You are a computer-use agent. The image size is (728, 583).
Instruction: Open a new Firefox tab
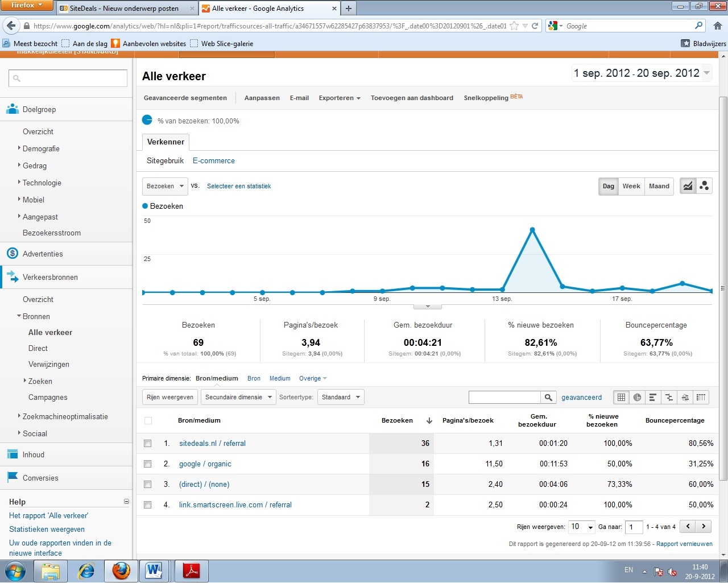coord(349,9)
